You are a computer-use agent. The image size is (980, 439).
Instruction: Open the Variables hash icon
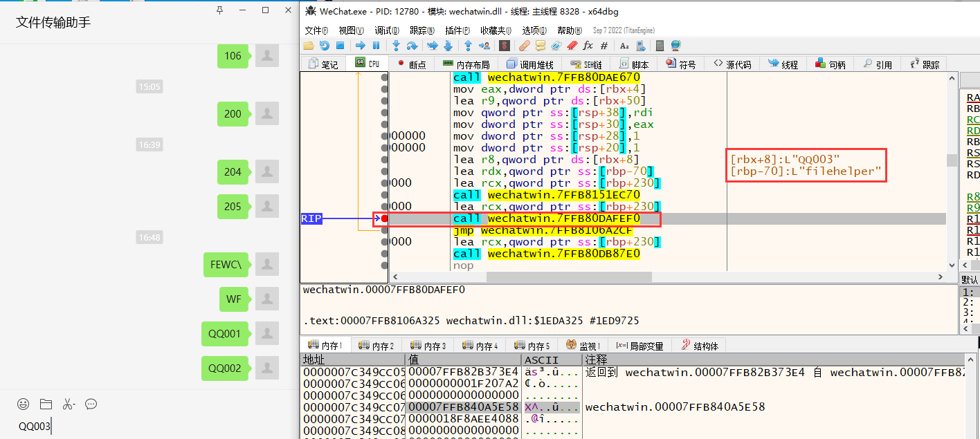pos(604,46)
